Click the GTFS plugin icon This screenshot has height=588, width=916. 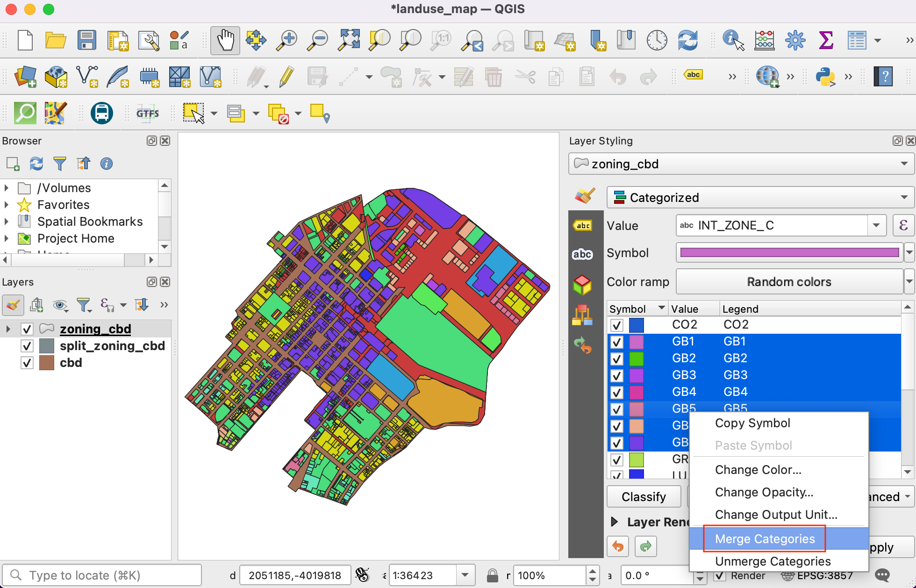147,113
